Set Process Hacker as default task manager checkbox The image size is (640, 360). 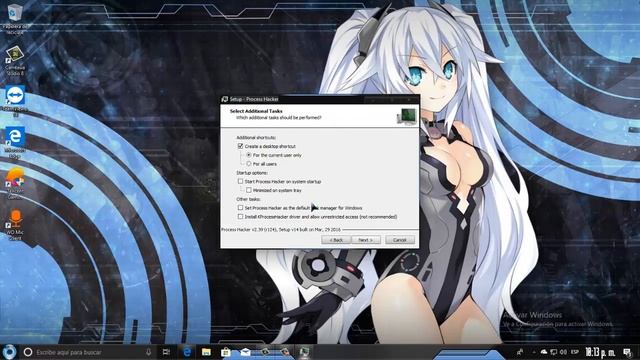(x=240, y=208)
